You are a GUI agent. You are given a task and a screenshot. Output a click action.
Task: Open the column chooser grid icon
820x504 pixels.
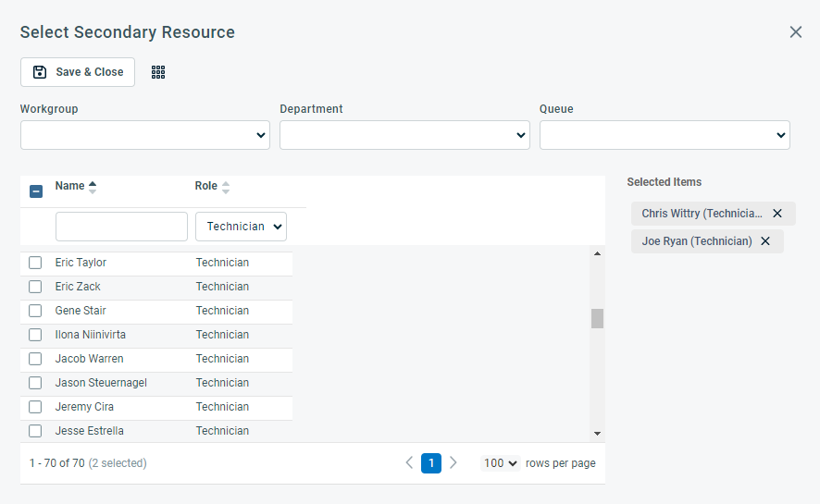click(158, 72)
